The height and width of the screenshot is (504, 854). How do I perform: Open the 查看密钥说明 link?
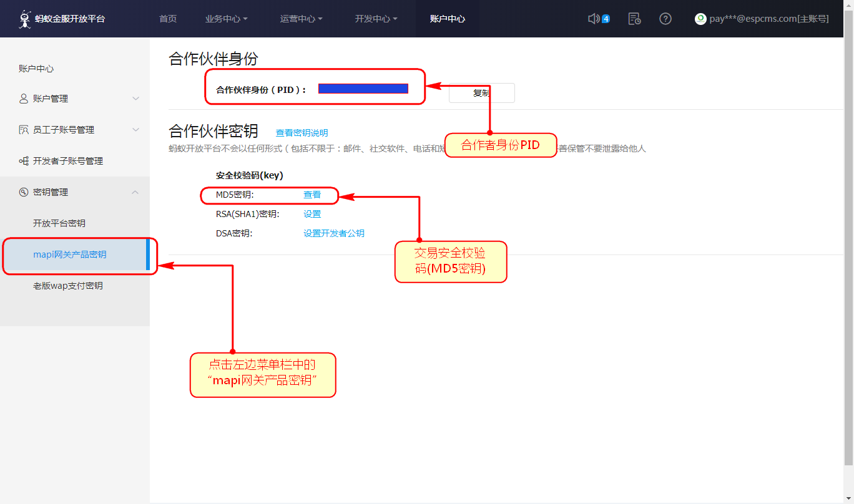302,133
